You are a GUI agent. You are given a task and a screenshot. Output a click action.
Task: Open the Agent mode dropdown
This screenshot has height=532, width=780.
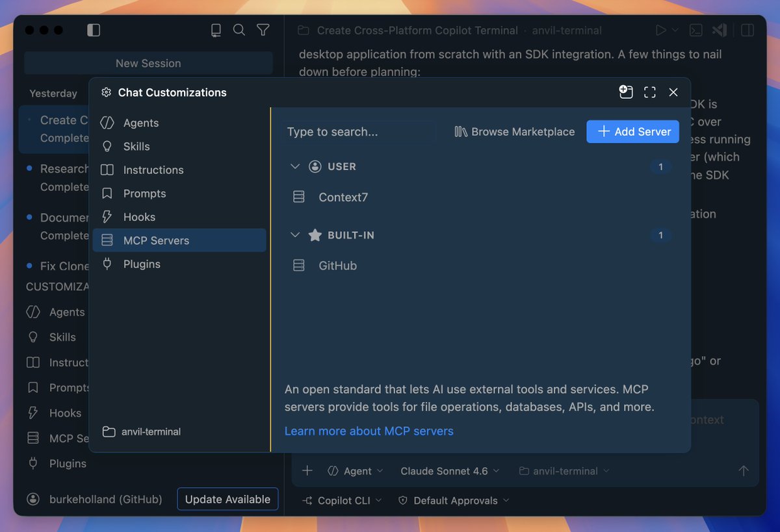(x=356, y=471)
